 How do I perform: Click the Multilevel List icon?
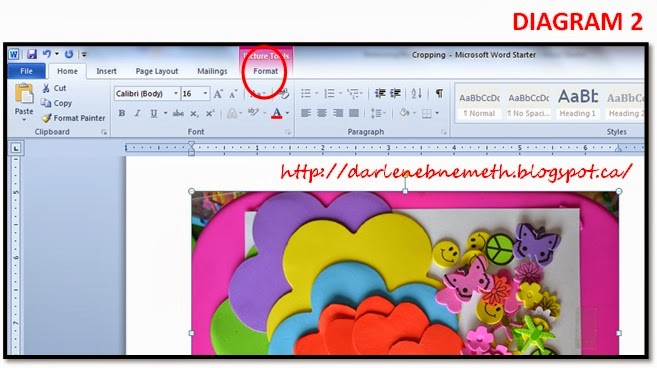coord(353,93)
